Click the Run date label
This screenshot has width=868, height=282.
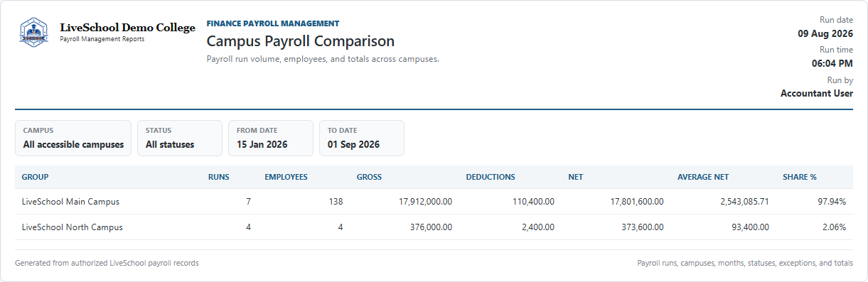[837, 20]
